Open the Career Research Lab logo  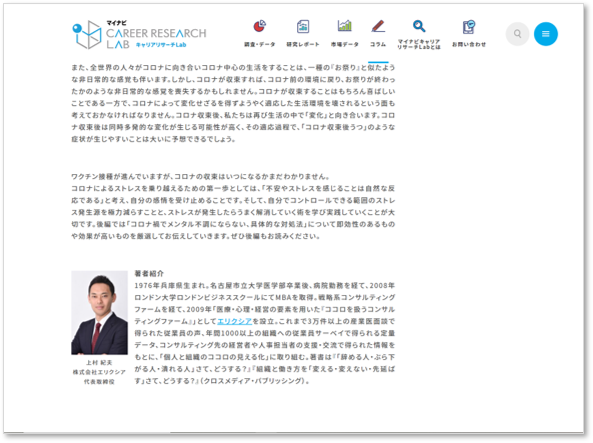[x=139, y=34]
